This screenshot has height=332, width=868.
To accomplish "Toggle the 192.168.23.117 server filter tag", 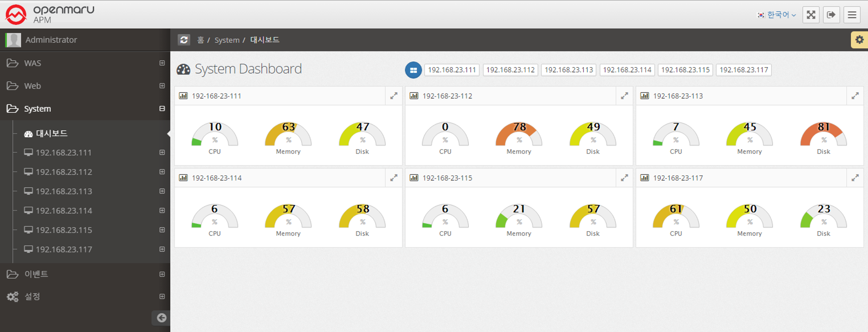I will click(x=743, y=70).
